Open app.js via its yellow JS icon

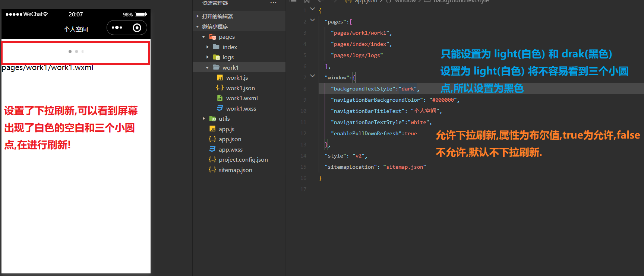pyautogui.click(x=212, y=129)
